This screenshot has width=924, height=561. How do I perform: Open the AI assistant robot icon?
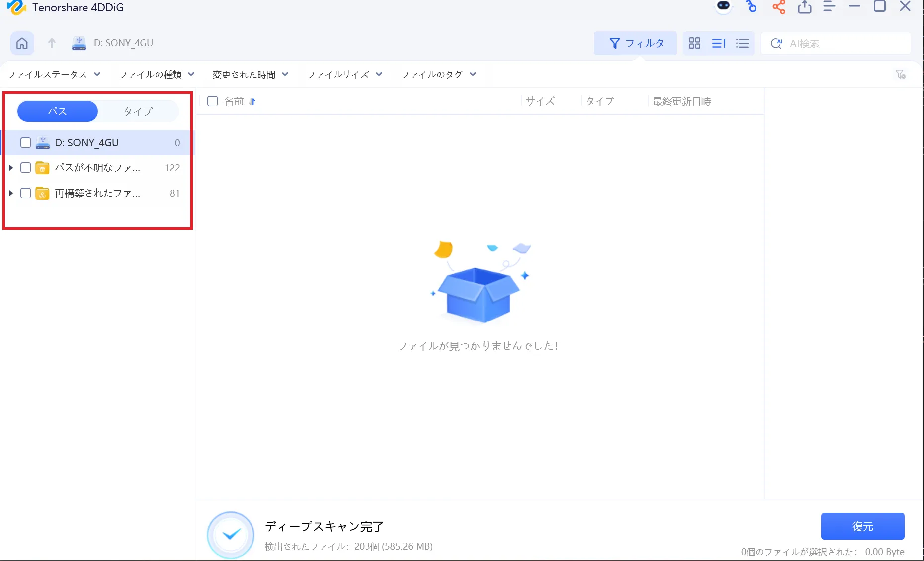click(723, 7)
